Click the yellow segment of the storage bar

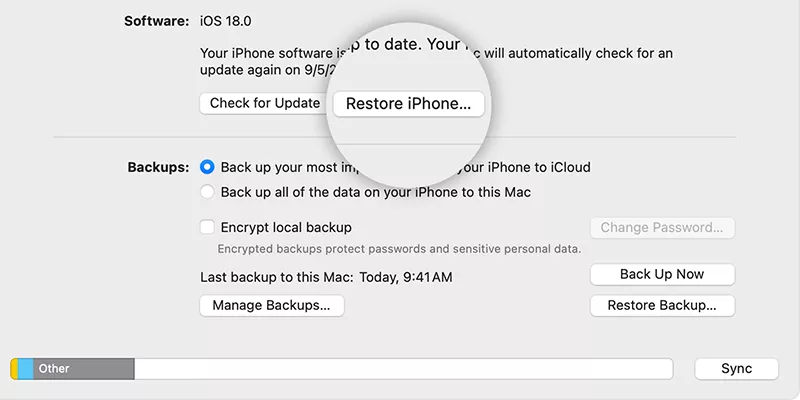click(x=14, y=369)
